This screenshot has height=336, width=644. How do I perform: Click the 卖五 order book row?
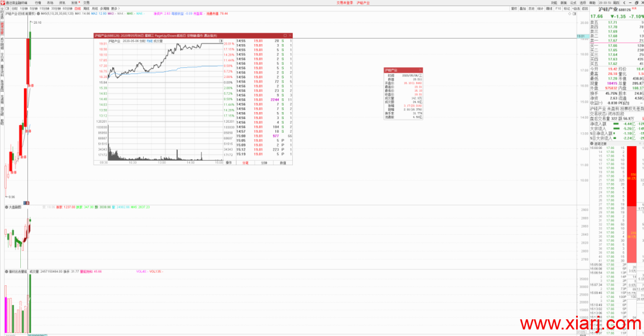617,23
